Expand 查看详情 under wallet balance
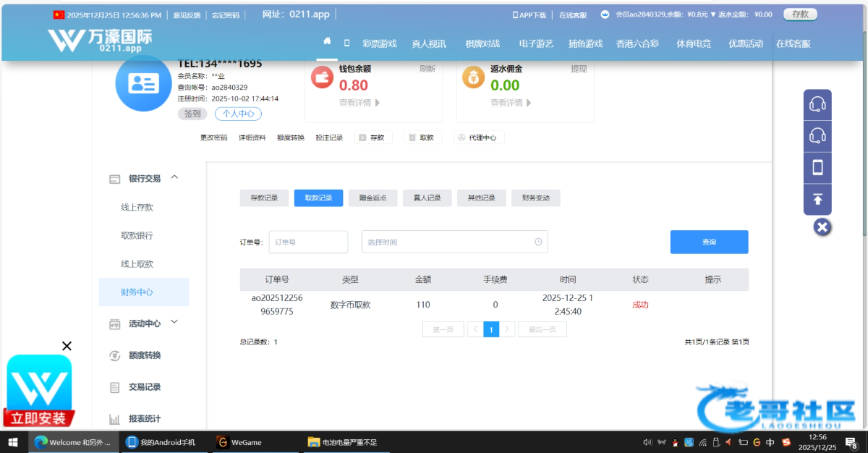 click(x=359, y=103)
